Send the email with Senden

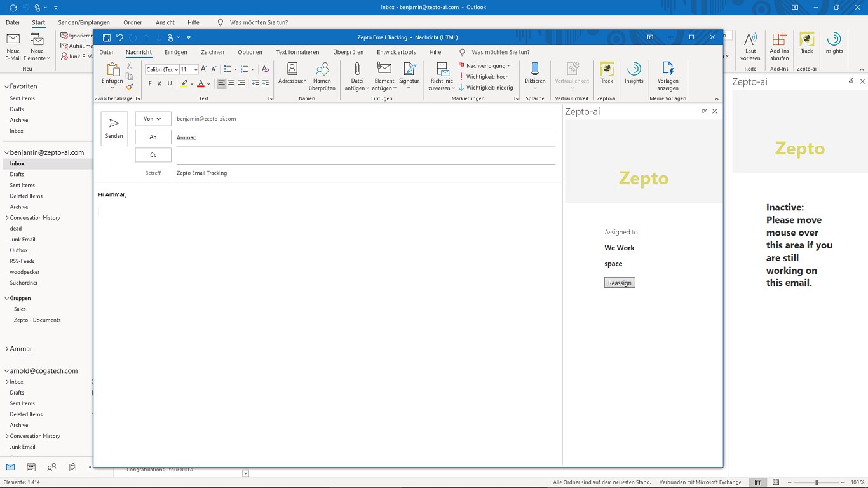pos(114,129)
